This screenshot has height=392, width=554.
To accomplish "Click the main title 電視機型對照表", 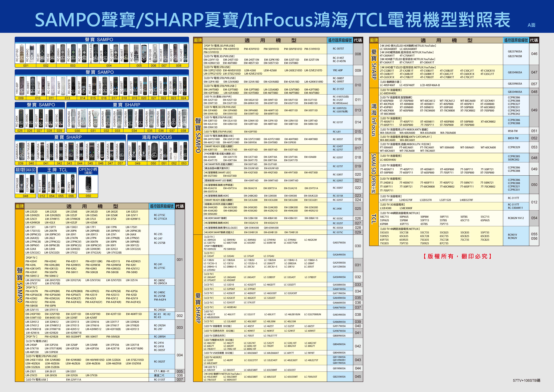I will 449,20.
